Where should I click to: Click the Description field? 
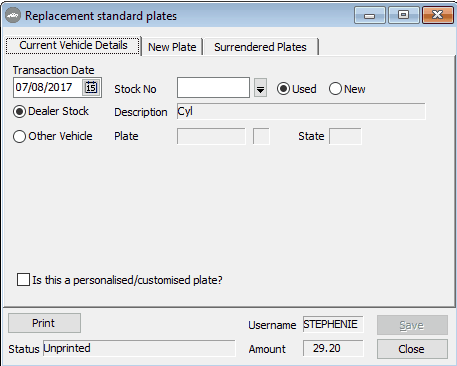click(301, 111)
